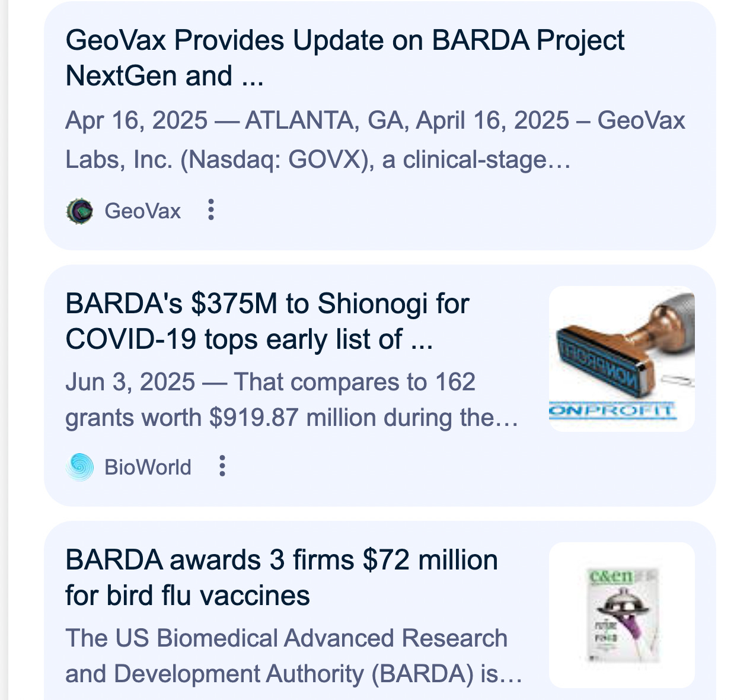753x700 pixels.
Task: Open the BARDA awards 3 firms $72 million headline
Action: point(282,578)
